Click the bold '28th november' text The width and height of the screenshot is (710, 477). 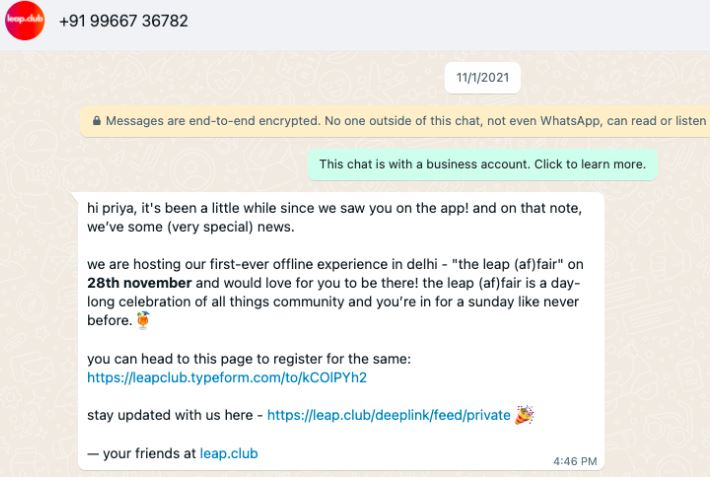click(x=139, y=283)
